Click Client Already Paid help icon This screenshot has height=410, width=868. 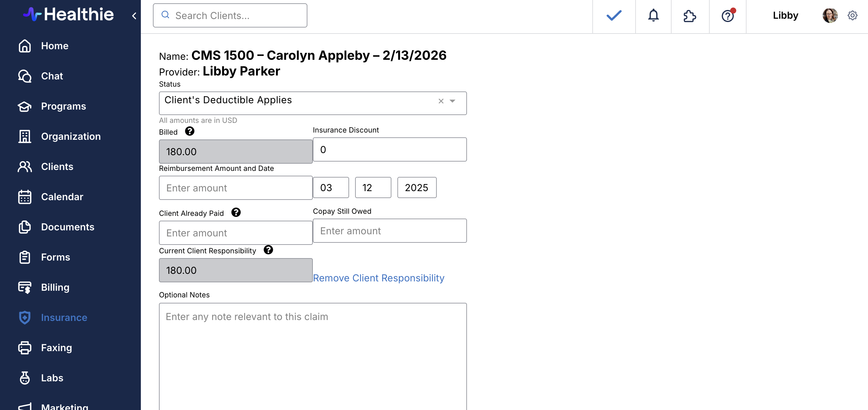tap(236, 213)
